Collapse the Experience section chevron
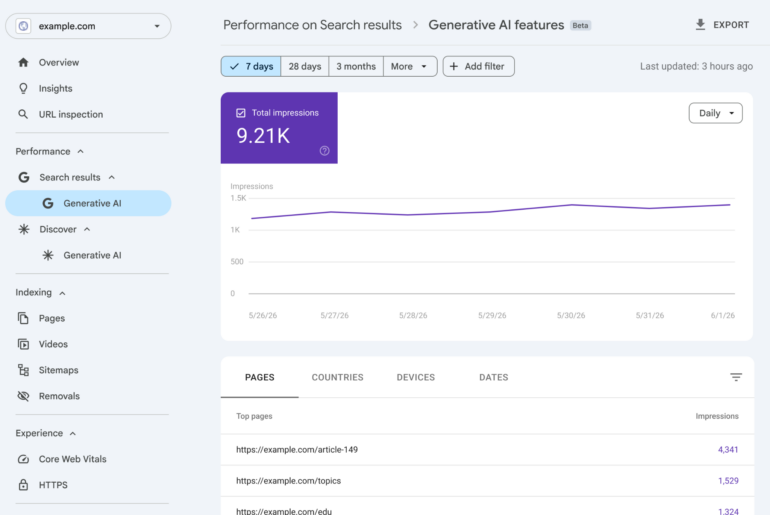770x515 pixels. [x=73, y=433]
